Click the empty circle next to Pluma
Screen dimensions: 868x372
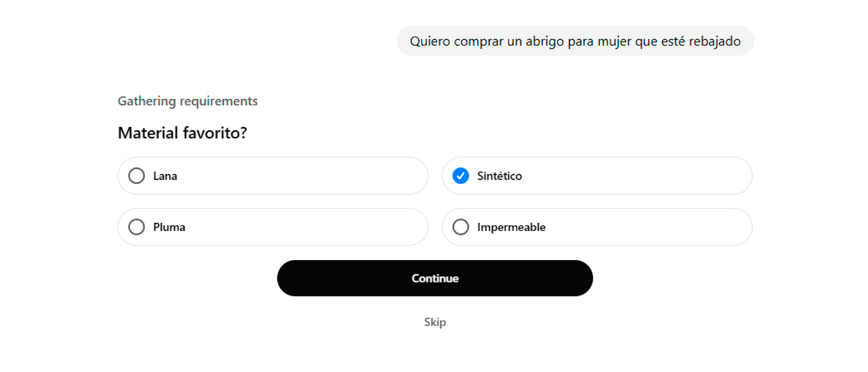(136, 227)
